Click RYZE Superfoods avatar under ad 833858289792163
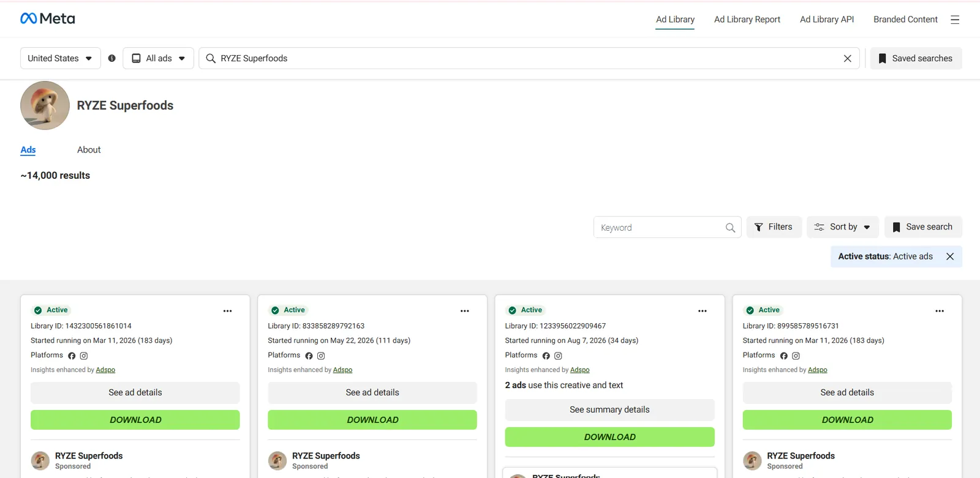 point(277,460)
